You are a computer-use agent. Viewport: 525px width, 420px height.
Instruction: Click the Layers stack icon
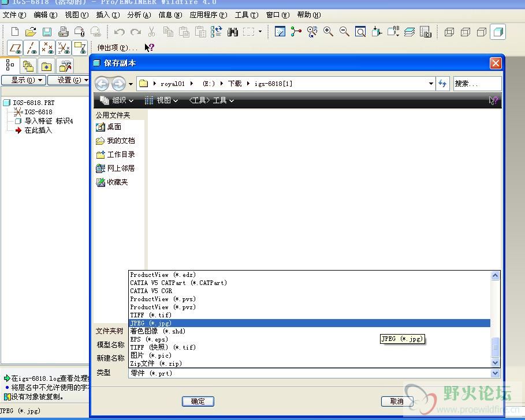pos(409,32)
